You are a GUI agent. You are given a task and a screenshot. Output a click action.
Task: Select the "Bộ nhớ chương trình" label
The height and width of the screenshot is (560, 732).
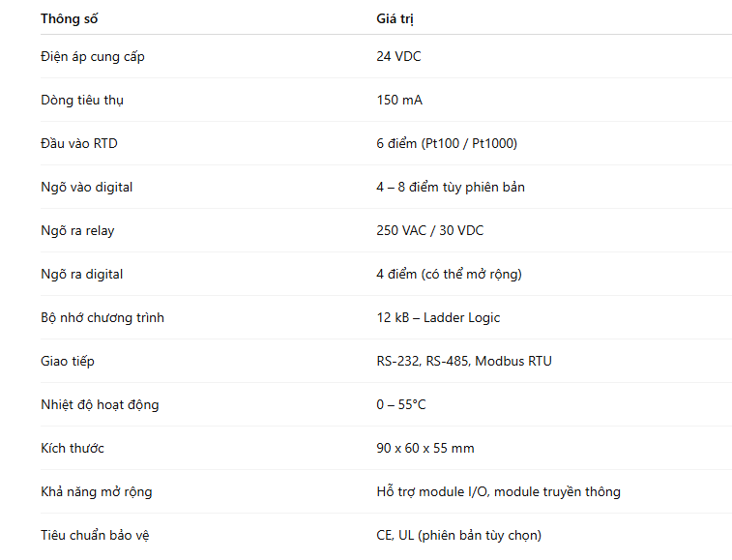(102, 317)
